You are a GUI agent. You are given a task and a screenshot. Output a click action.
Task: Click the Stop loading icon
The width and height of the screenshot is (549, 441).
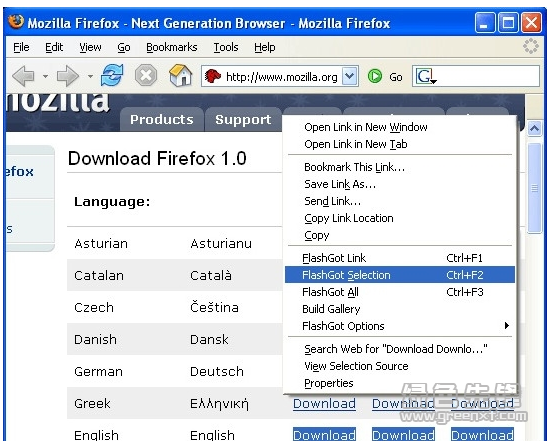pos(146,75)
